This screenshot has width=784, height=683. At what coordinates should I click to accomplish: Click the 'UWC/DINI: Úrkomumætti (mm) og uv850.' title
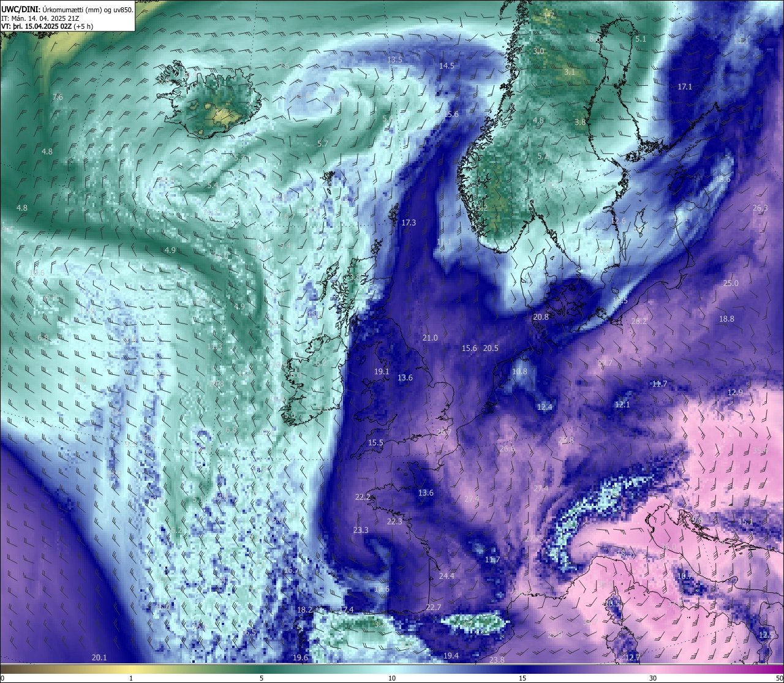tap(67, 9)
